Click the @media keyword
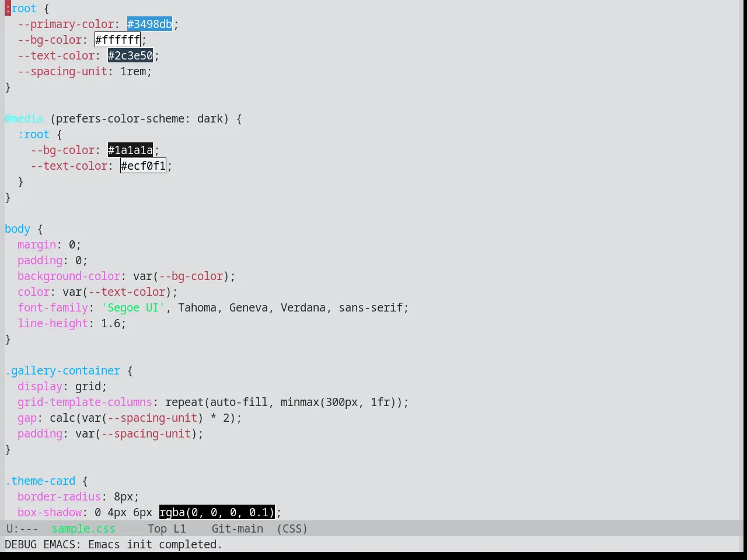Viewport: 747px width, 560px height. 24,118
